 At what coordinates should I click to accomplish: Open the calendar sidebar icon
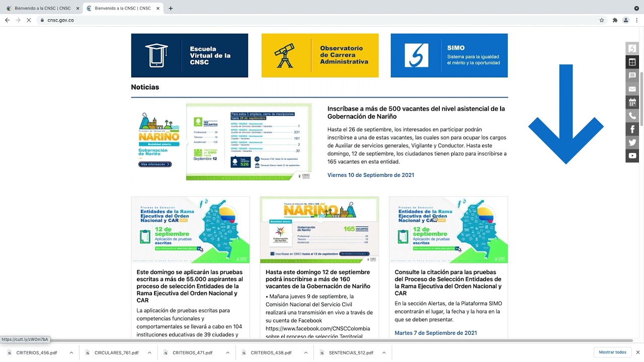pos(632,103)
